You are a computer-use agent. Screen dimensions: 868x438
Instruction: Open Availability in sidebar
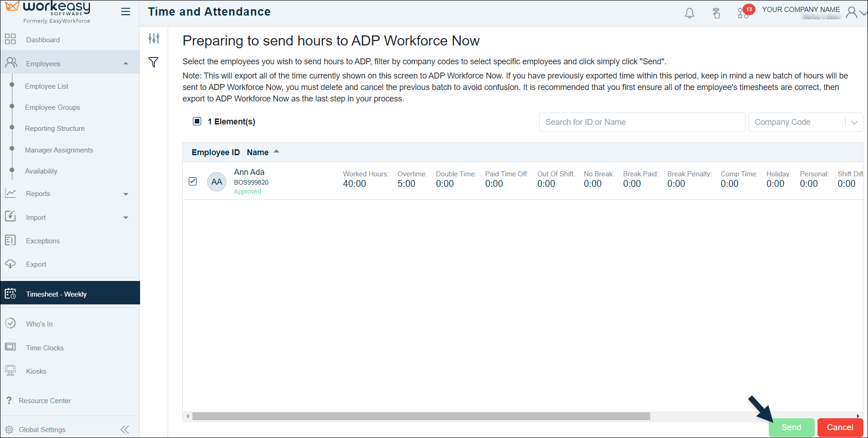41,171
